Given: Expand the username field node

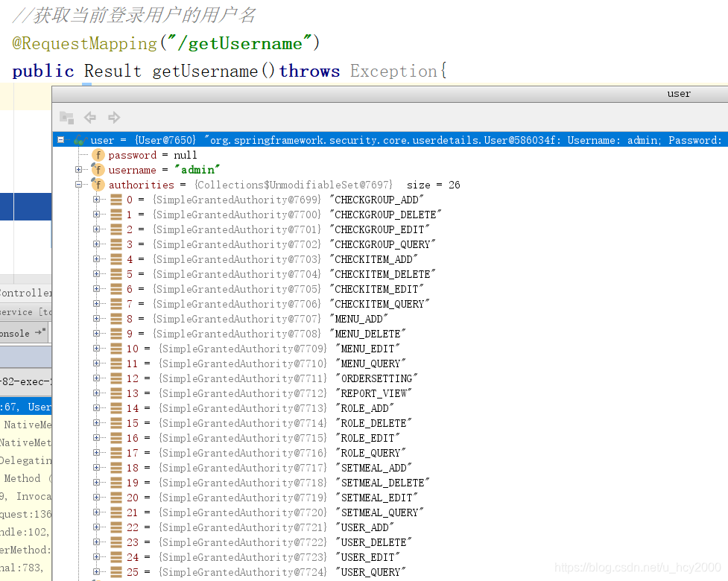Looking at the screenshot, I should click(78, 169).
